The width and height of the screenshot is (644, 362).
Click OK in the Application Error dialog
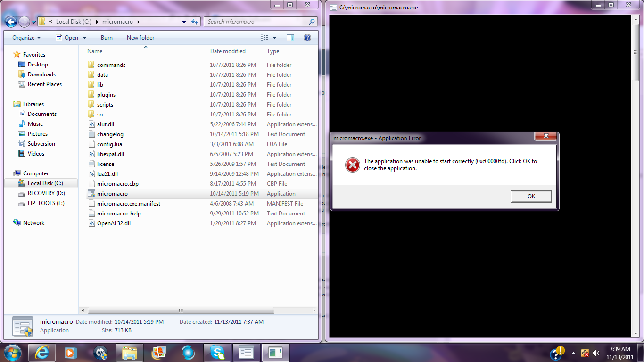tap(531, 197)
